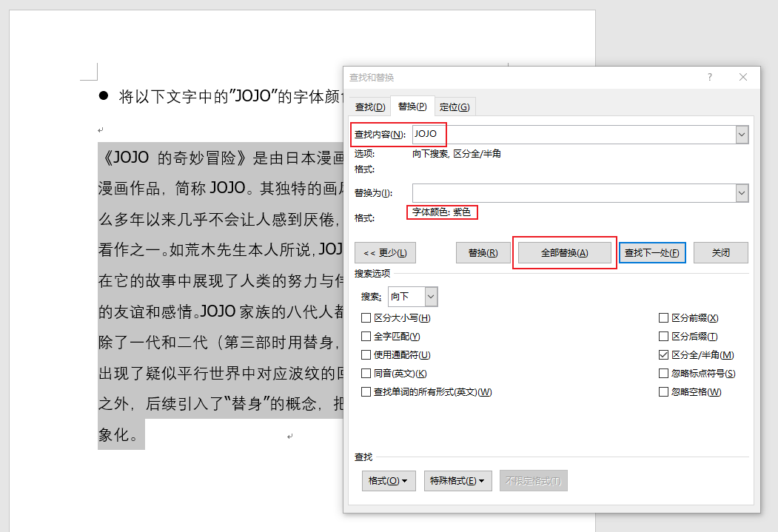The image size is (778, 532).
Task: Open the 定位(G) tab
Action: pos(455,107)
